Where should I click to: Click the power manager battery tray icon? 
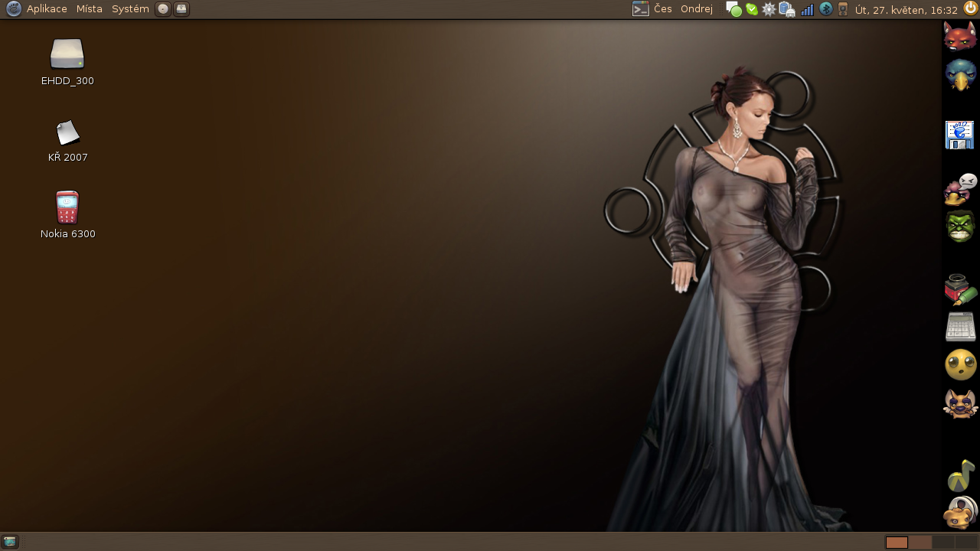click(787, 10)
